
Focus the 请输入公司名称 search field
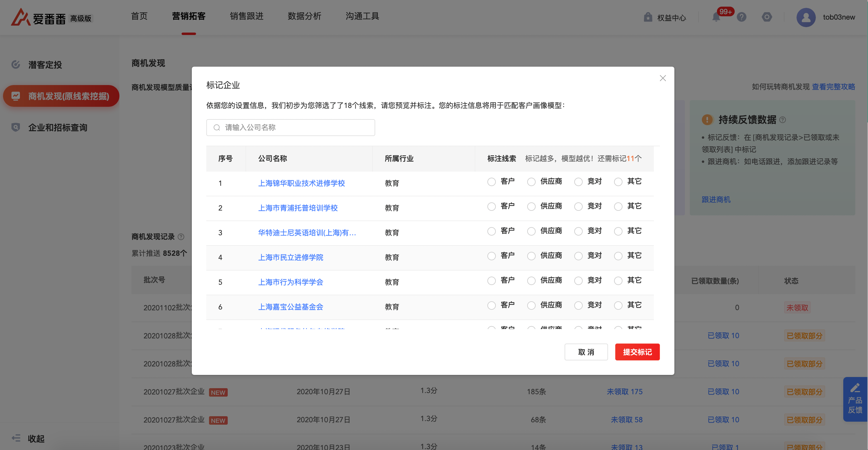[x=290, y=127]
